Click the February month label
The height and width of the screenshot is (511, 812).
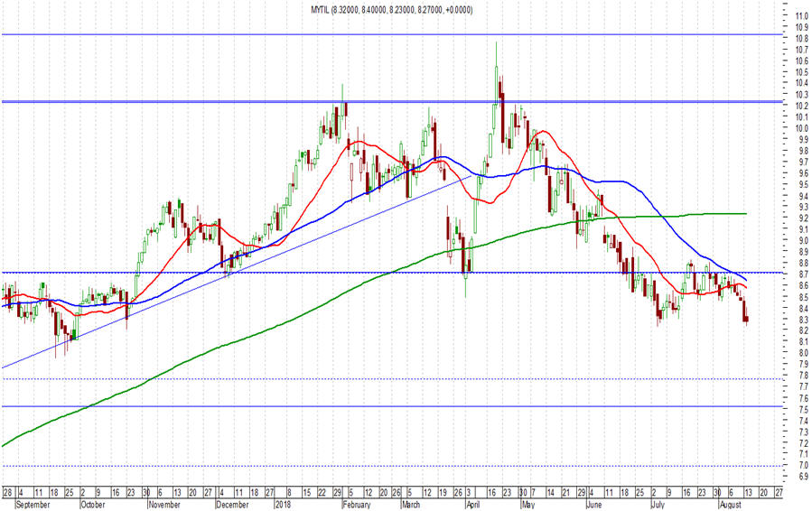(356, 505)
